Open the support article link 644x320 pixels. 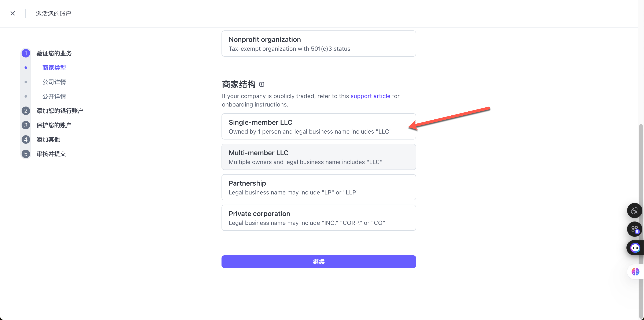coord(370,96)
